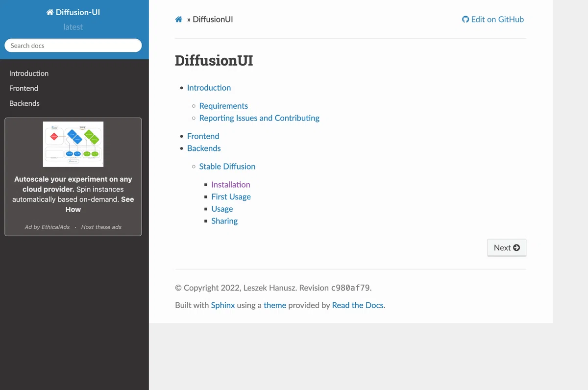The image size is (588, 390).
Task: Click the autoscale ad diagram thumbnail
Action: tap(73, 144)
